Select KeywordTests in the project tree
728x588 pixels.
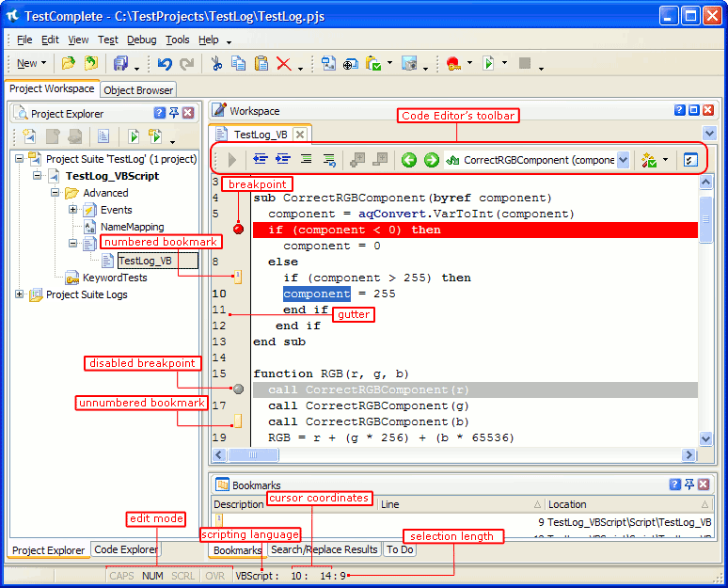tap(115, 278)
